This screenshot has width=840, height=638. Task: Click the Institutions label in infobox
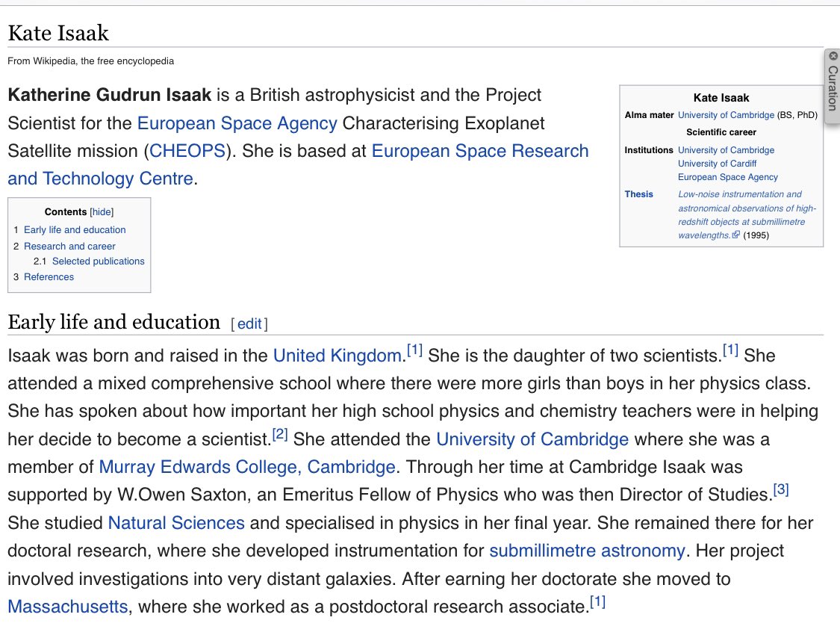click(648, 150)
